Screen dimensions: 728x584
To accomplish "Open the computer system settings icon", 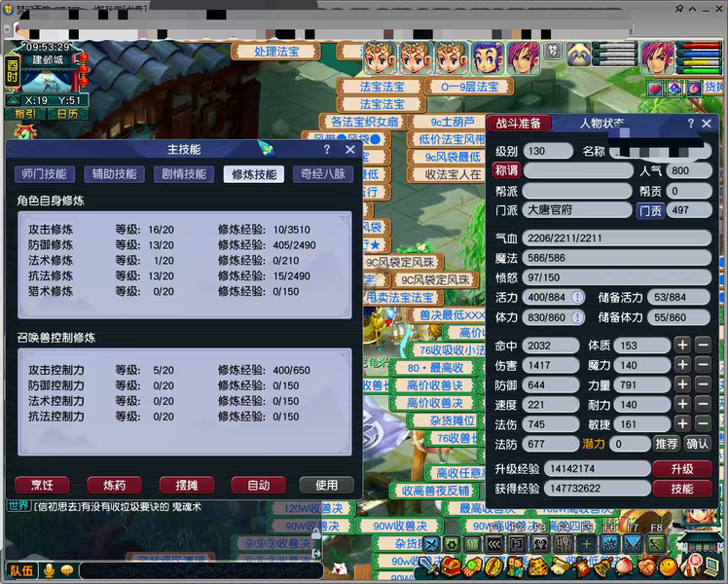I will (711, 567).
